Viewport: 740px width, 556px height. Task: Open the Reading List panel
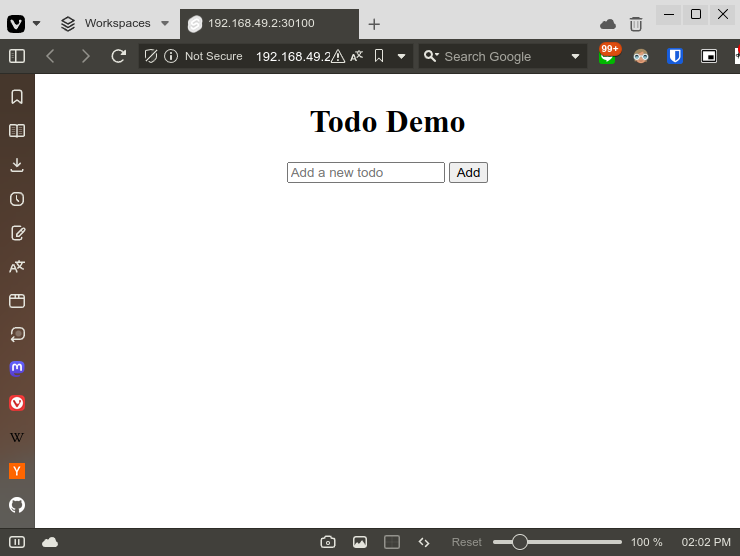tap(17, 131)
